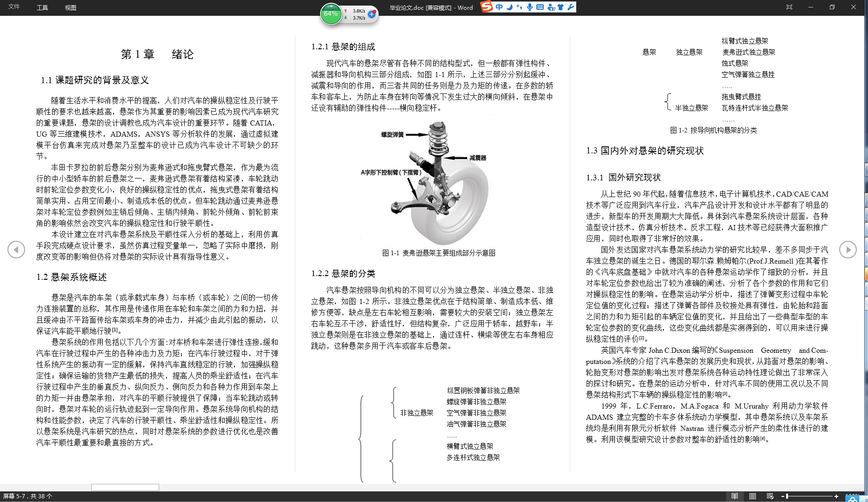This screenshot has width=868, height=502.
Task: Click blue plus on network speed widget
Action: click(372, 14)
